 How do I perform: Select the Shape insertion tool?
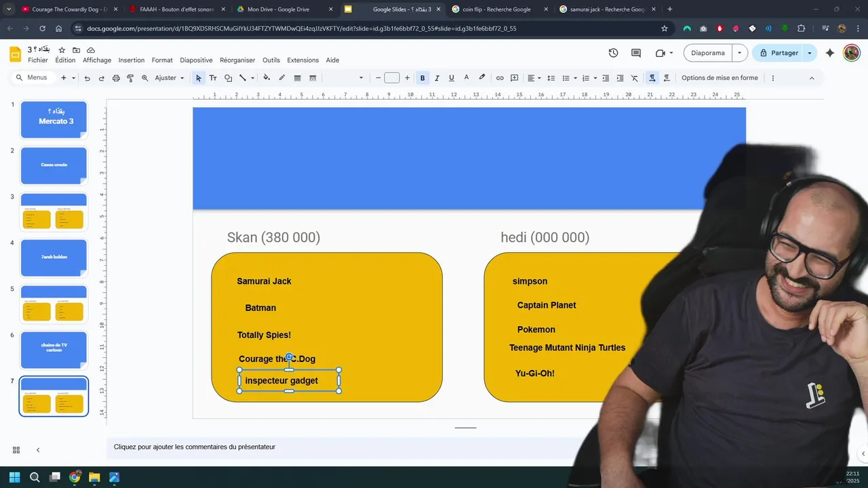pos(228,78)
